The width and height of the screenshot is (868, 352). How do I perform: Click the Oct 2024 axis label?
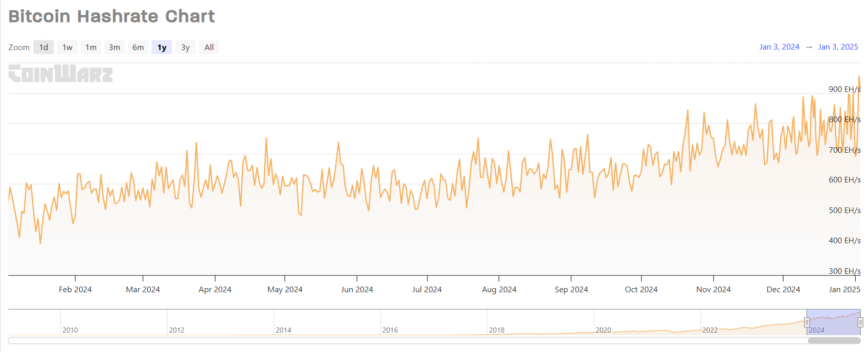point(641,290)
